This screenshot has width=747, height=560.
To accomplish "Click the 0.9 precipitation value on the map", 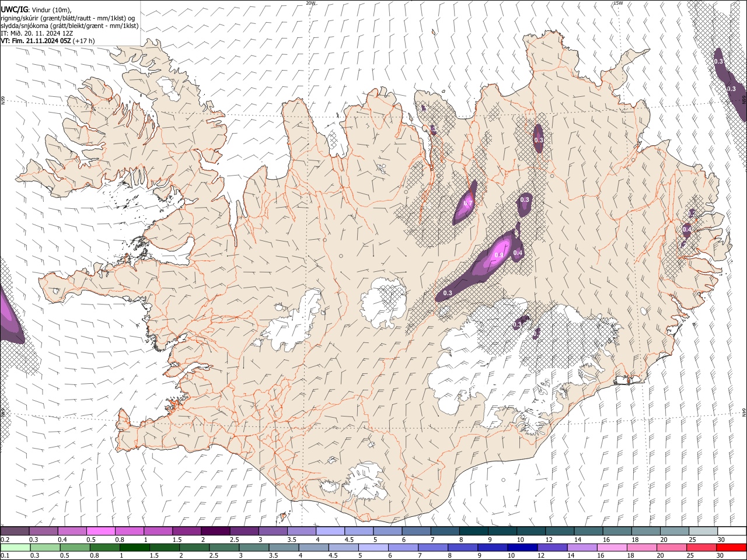I will (499, 256).
